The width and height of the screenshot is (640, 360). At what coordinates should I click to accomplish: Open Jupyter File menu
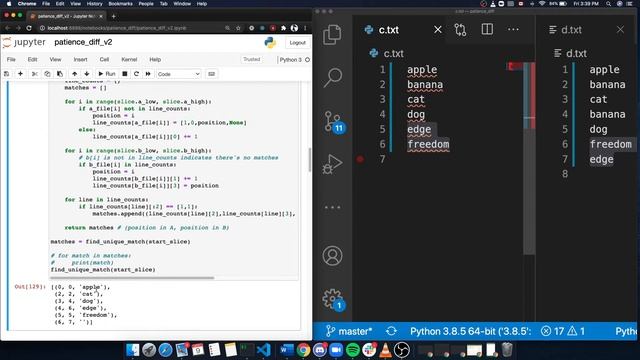11,60
